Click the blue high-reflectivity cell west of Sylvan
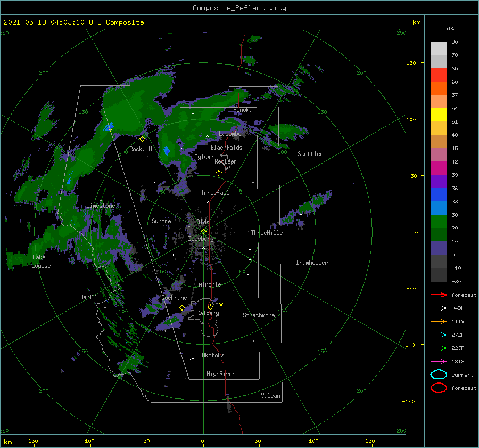Image resolution: width=479 pixels, height=448 pixels. 167,151
